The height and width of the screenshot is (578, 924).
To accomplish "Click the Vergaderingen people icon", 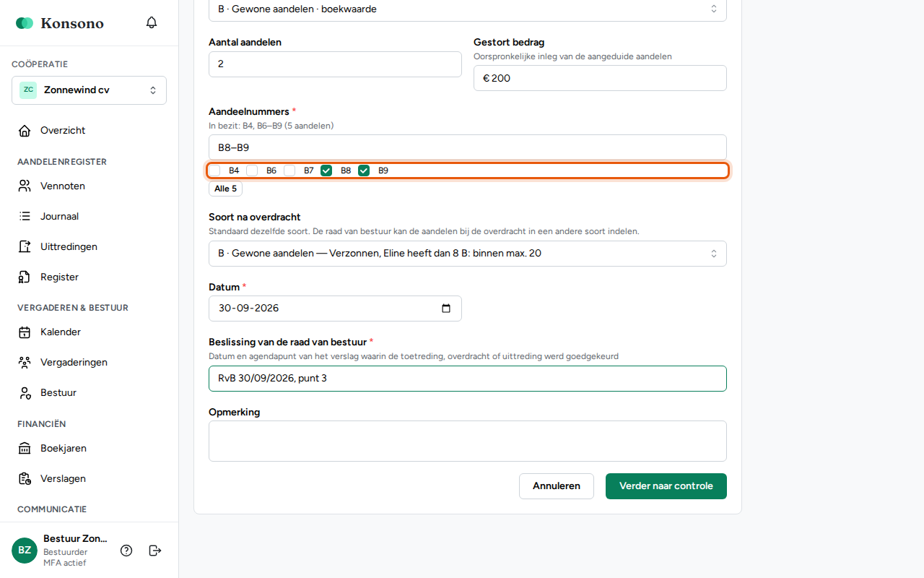I will [x=25, y=362].
